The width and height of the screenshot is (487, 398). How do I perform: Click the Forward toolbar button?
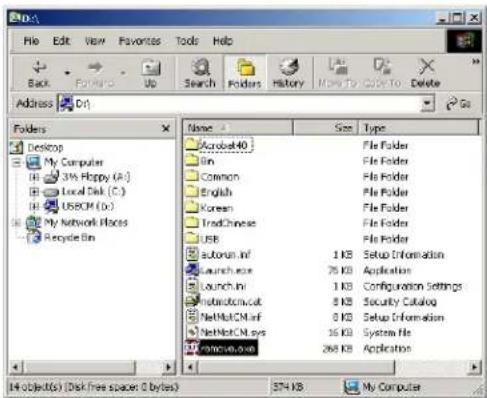(94, 74)
